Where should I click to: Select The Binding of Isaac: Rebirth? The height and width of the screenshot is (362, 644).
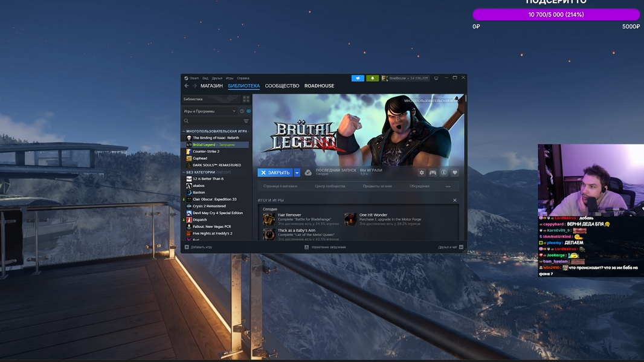point(215,138)
